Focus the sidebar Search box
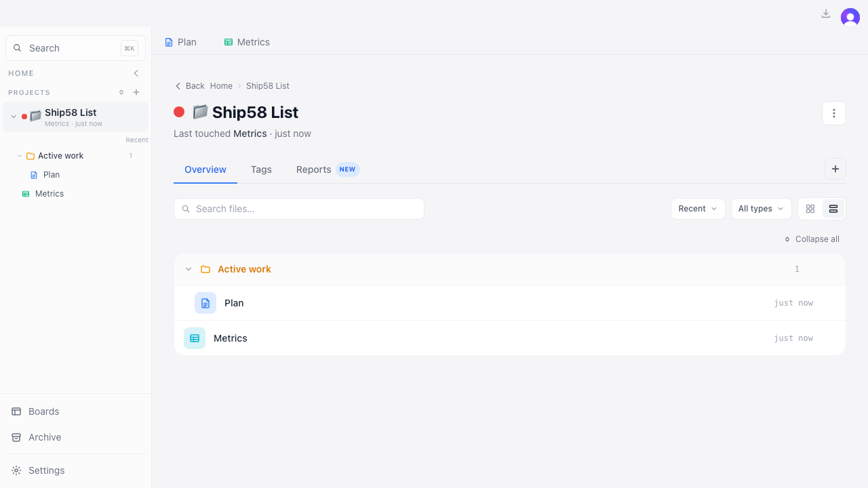Image resolution: width=868 pixels, height=488 pixels. [x=75, y=48]
